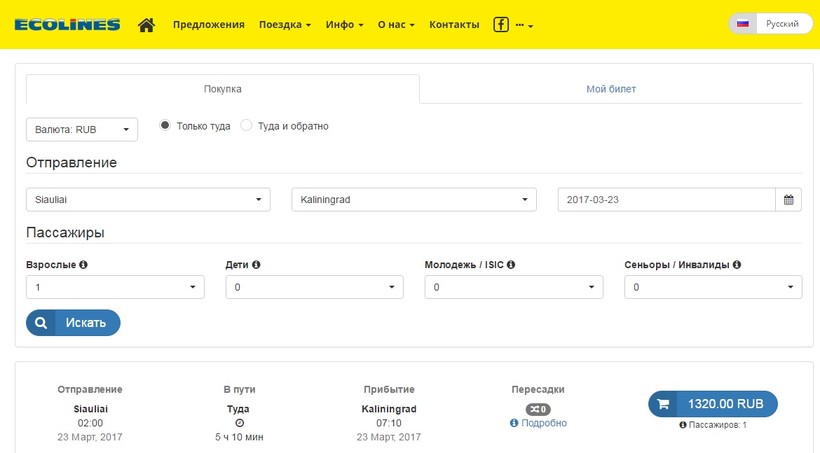The image size is (820, 453).
Task: Click the calendar icon beside date field
Action: (x=788, y=200)
